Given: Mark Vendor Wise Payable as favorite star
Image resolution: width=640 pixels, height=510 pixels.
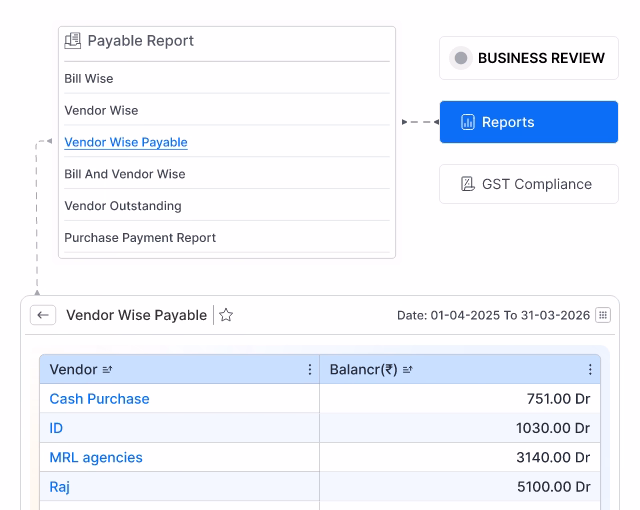Looking at the screenshot, I should tap(226, 315).
